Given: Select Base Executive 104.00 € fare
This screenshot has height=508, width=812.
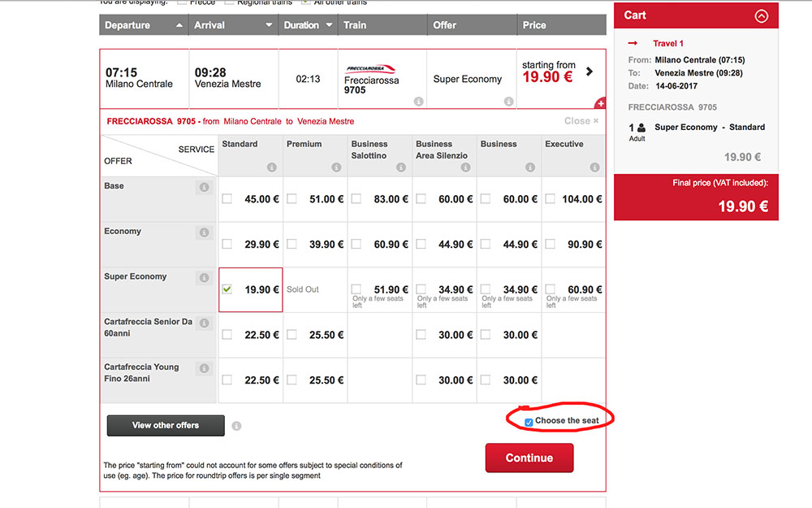Looking at the screenshot, I should coord(550,198).
